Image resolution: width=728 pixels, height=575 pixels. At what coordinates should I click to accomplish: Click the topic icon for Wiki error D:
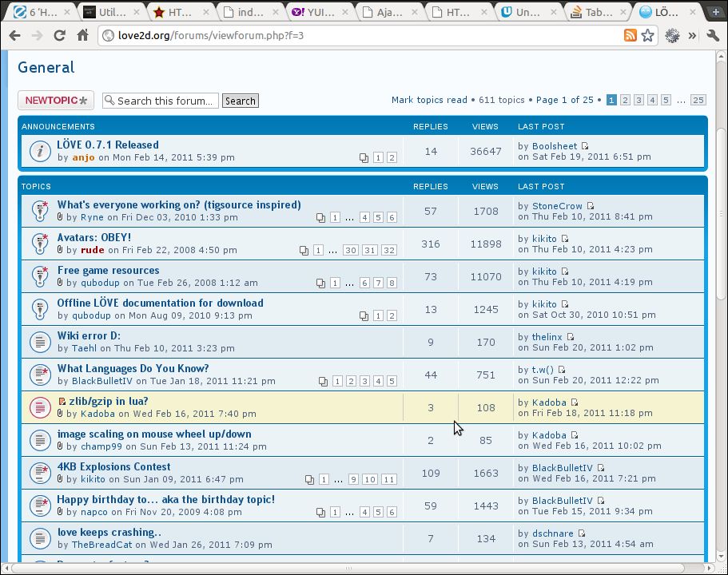(x=40, y=342)
